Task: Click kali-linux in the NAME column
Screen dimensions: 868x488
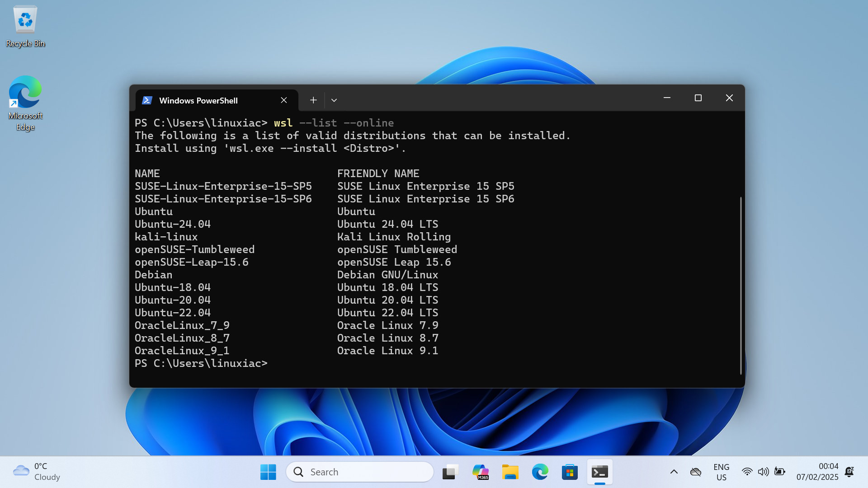Action: [x=166, y=237]
